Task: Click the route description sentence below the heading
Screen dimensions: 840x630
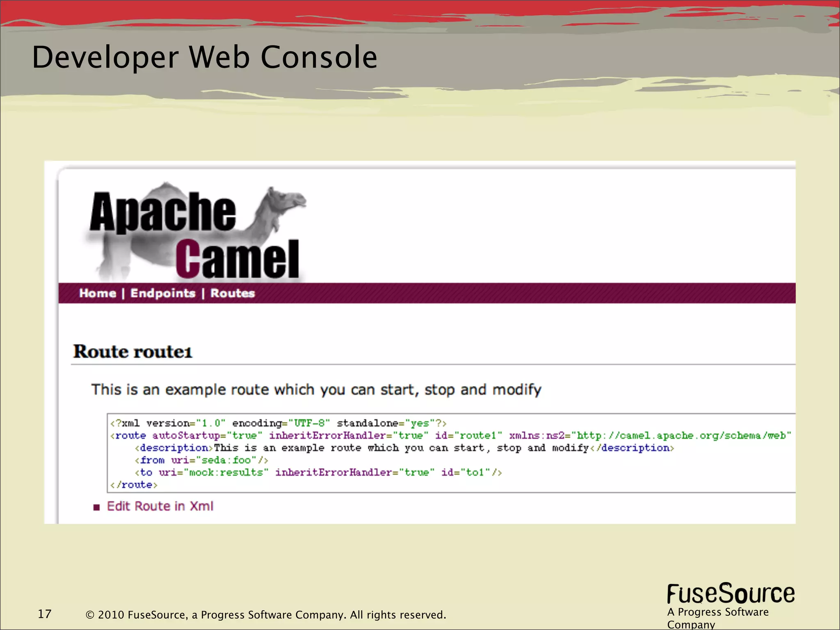Action: pos(316,389)
